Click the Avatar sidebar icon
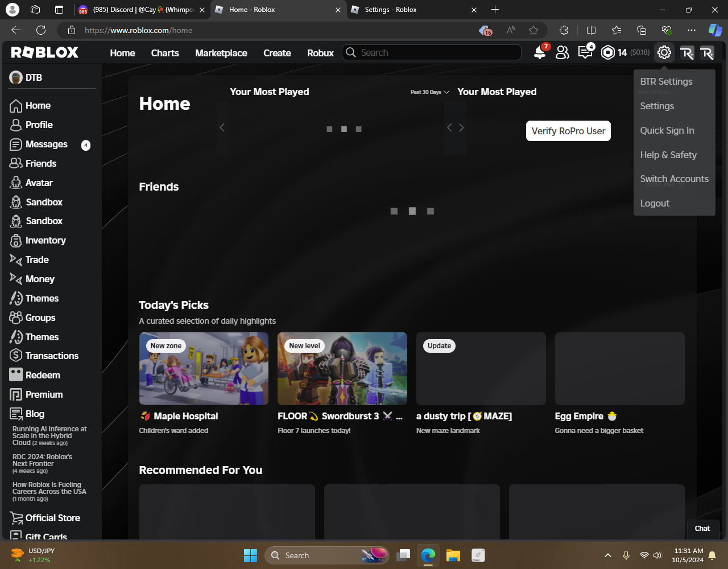This screenshot has height=569, width=728. click(x=16, y=183)
